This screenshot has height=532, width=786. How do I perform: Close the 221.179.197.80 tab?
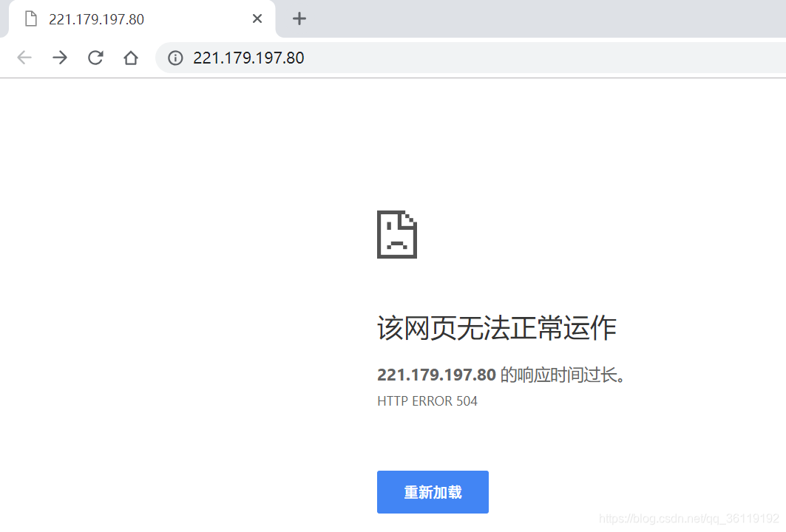point(257,19)
